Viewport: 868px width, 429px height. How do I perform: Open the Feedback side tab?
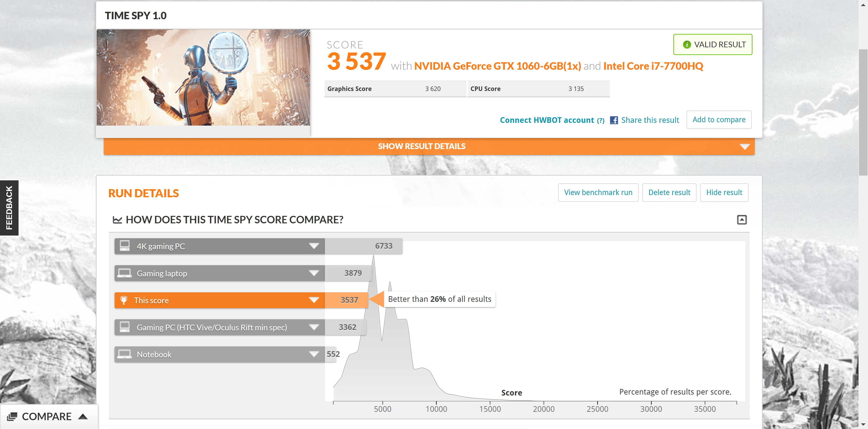(9, 207)
